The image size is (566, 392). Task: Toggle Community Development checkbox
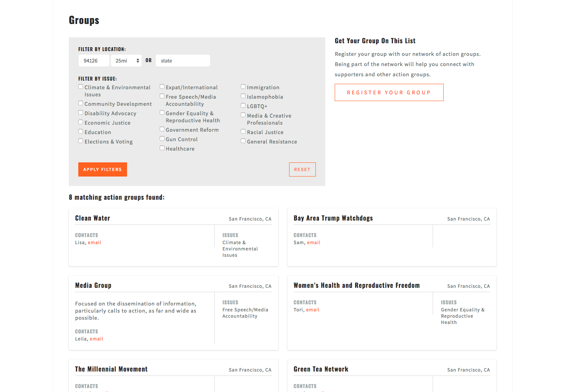pyautogui.click(x=81, y=103)
